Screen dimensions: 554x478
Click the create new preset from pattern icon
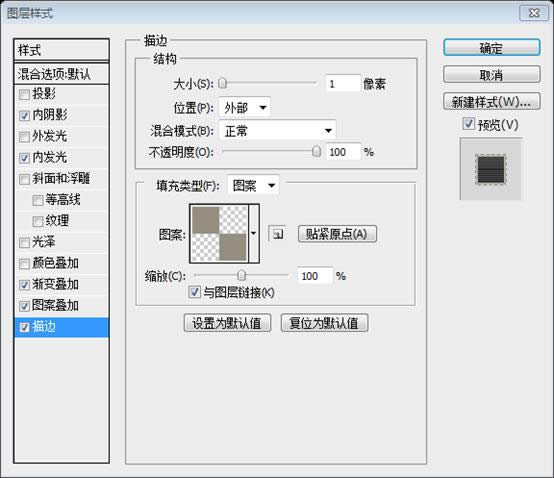coord(278,234)
